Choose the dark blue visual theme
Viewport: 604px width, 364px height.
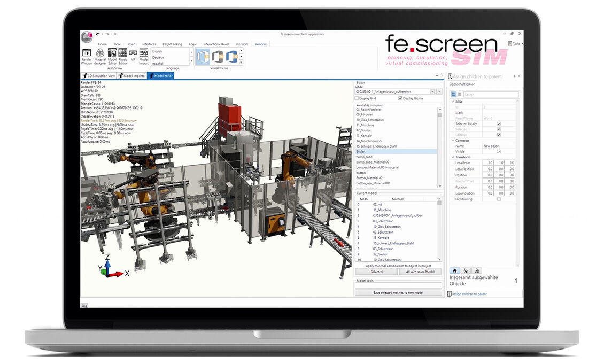pyautogui.click(x=231, y=57)
